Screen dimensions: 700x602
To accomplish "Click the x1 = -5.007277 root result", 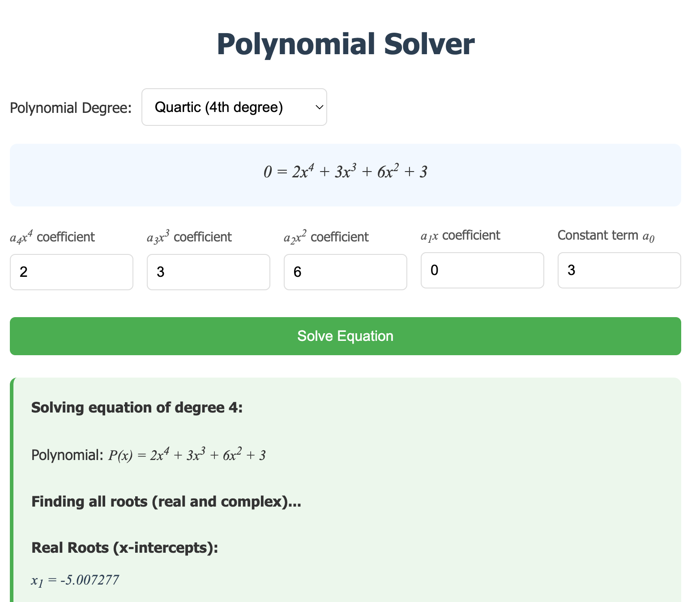I will pos(75,580).
